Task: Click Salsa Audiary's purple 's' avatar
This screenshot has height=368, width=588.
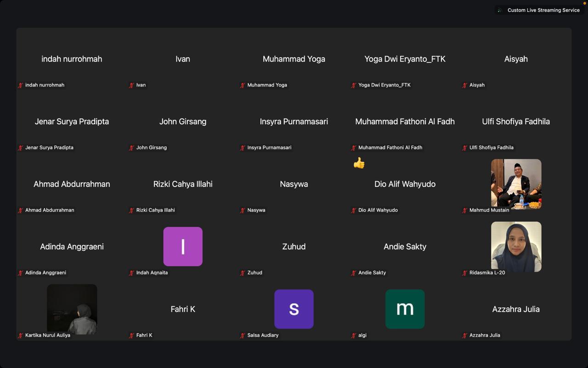Action: pos(294,309)
